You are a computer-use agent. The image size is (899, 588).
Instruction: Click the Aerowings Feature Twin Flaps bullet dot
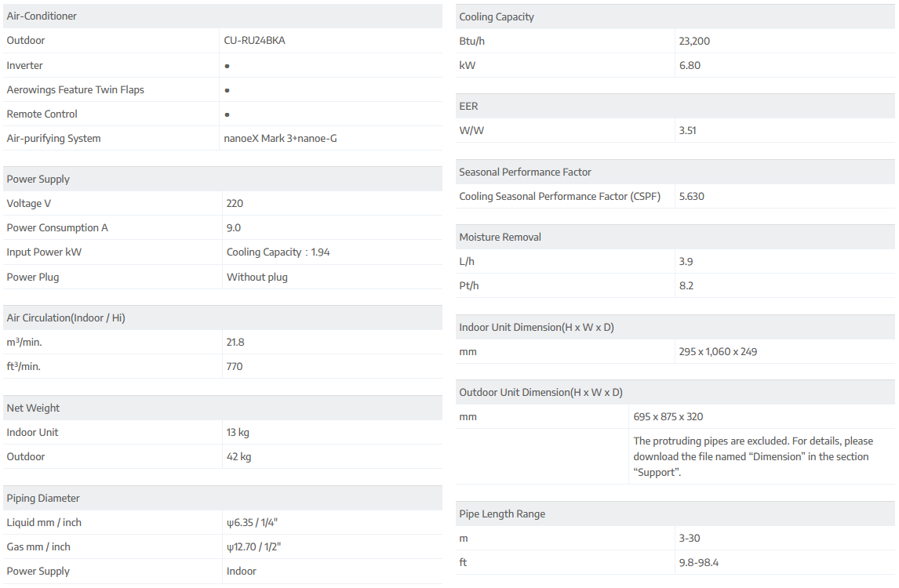(227, 90)
